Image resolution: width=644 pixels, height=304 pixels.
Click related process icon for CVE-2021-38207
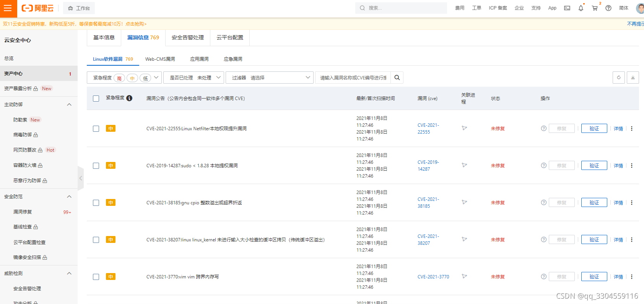click(x=464, y=239)
